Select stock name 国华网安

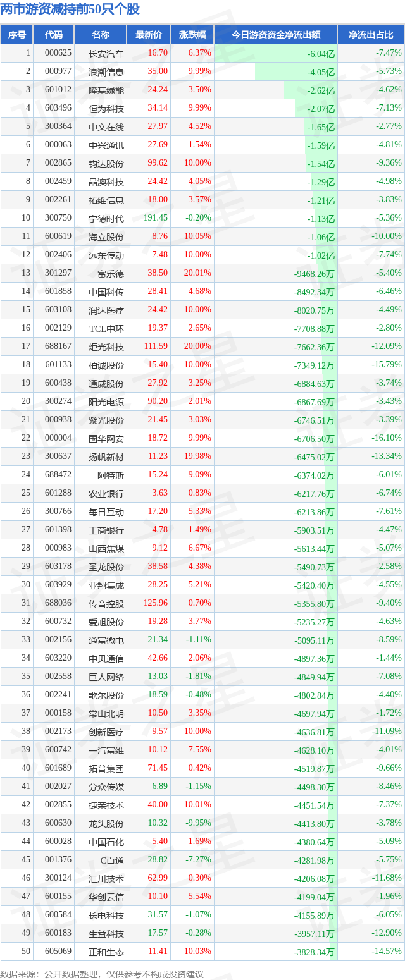coord(106,439)
